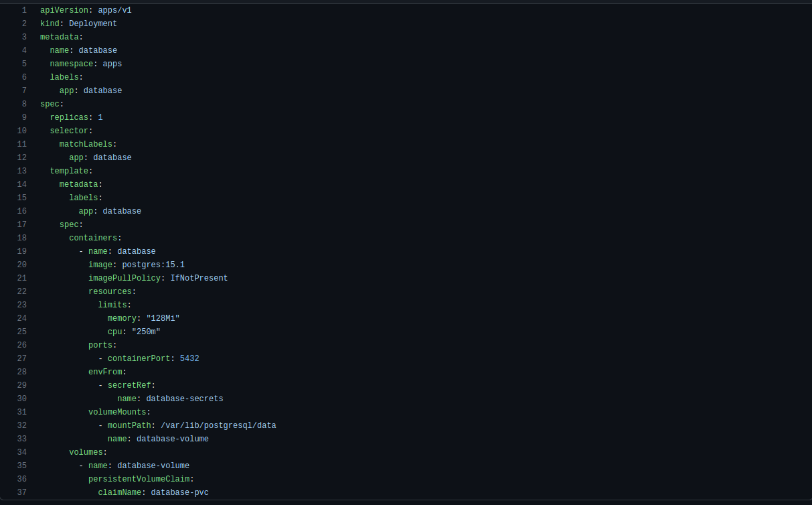Click the 'apps' namespace value

pyautogui.click(x=112, y=64)
